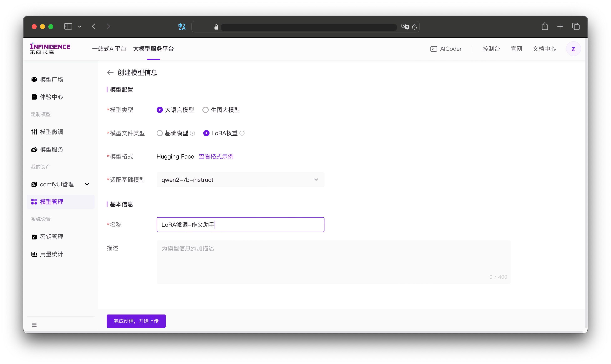Click the Safari share icon
Screen dimensions: 611x364
(x=545, y=26)
